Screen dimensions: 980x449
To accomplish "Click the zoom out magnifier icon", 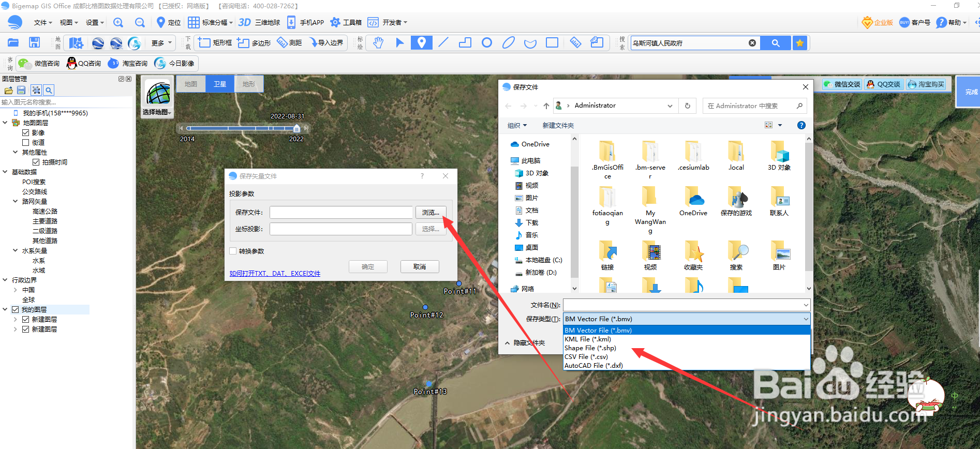I will (x=140, y=22).
